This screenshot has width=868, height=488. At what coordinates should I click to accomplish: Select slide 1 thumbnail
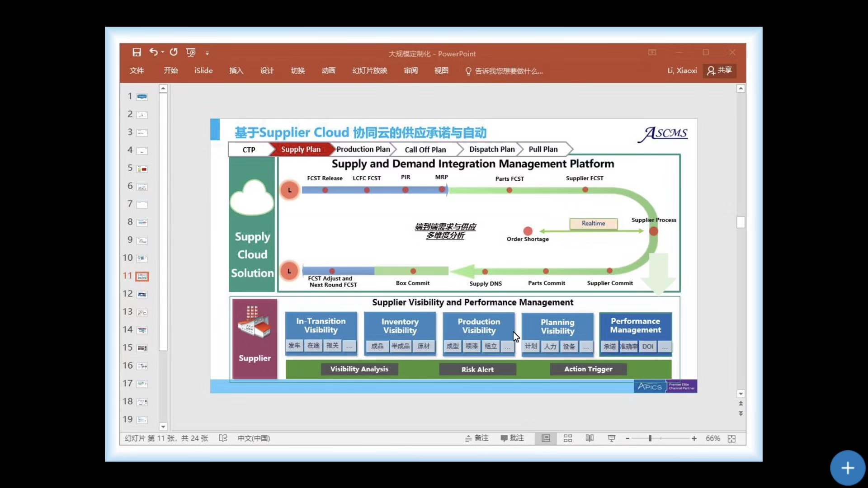142,97
